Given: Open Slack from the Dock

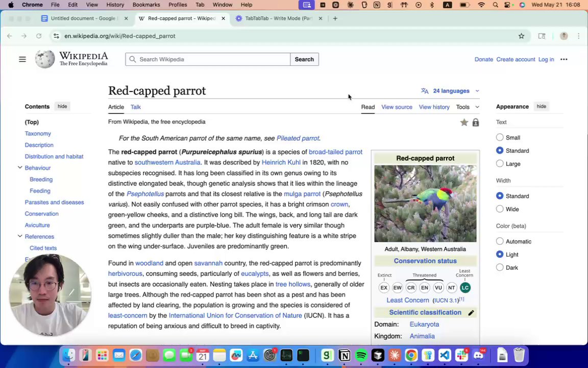Looking at the screenshot, I should click(x=461, y=355).
